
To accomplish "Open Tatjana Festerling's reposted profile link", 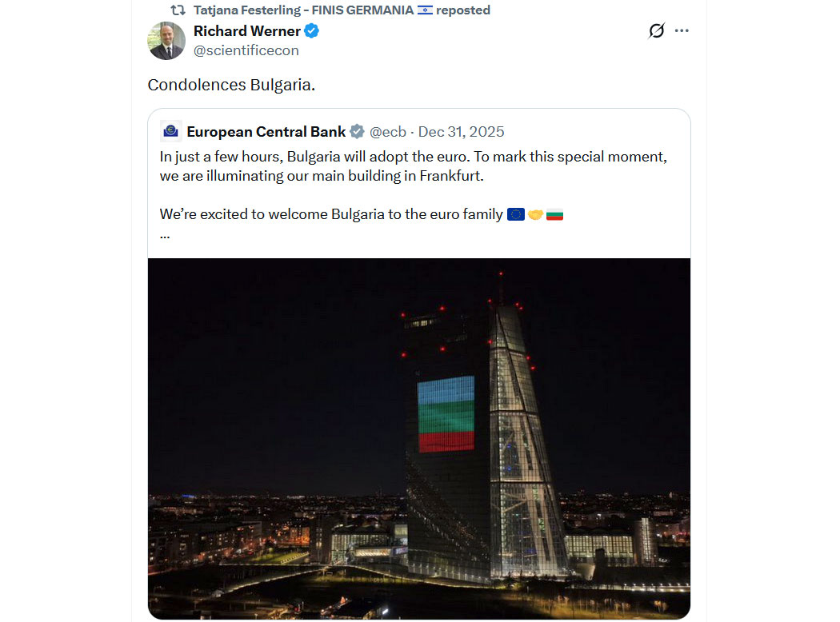I will [304, 10].
